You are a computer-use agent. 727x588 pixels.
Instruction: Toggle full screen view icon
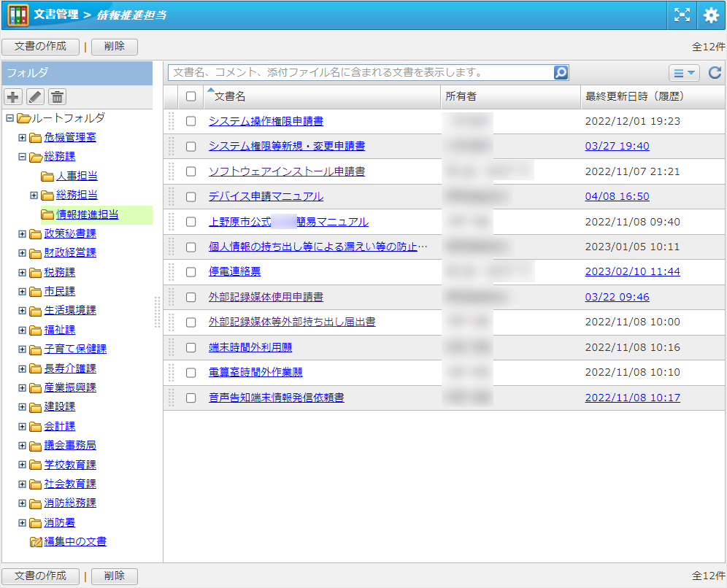682,15
